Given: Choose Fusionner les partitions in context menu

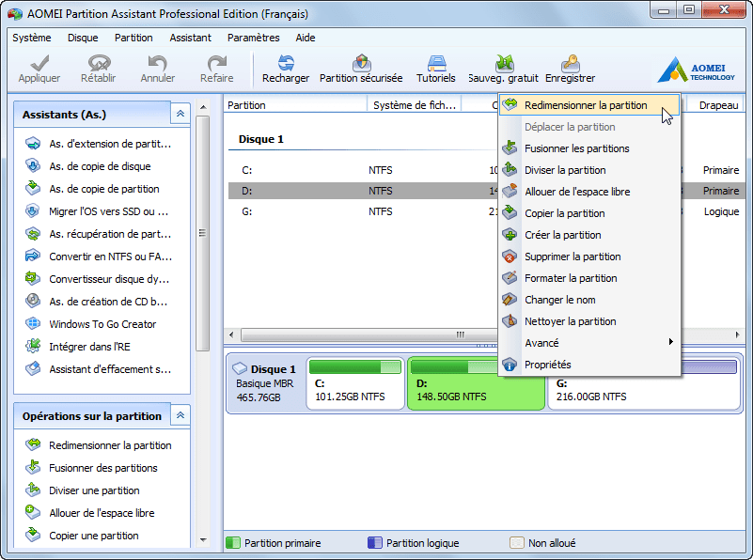Looking at the screenshot, I should coord(589,148).
